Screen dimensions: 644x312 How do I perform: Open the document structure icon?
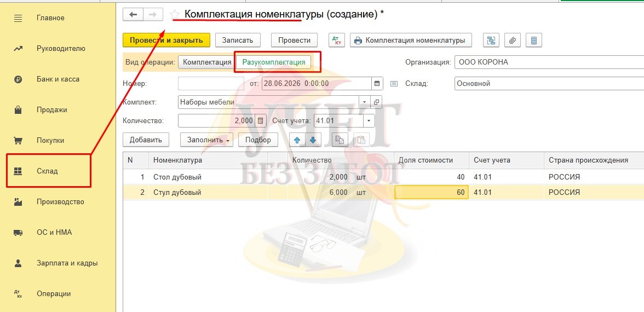[491, 41]
